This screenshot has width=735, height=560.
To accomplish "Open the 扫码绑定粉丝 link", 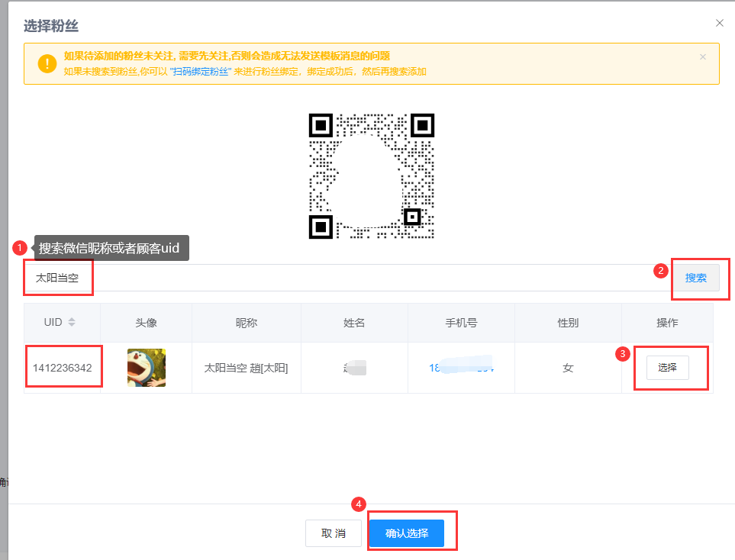I will coord(201,72).
